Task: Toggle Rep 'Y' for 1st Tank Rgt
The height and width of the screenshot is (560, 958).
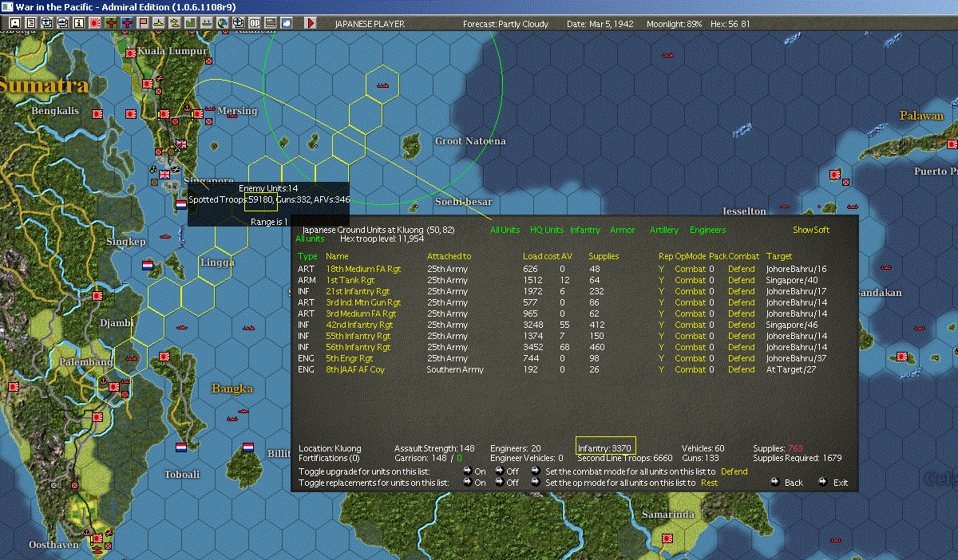Action: pyautogui.click(x=661, y=280)
